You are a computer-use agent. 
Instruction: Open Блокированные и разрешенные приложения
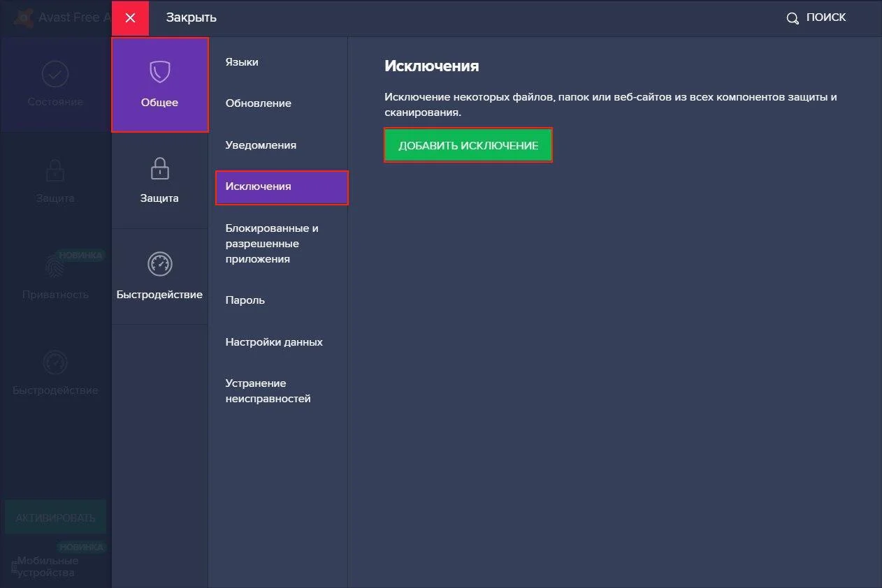pyautogui.click(x=271, y=244)
